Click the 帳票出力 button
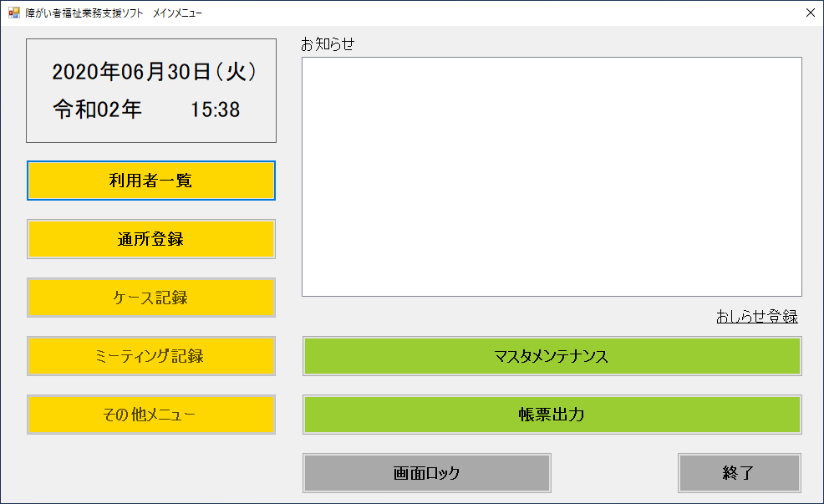The height and width of the screenshot is (504, 824). [552, 415]
